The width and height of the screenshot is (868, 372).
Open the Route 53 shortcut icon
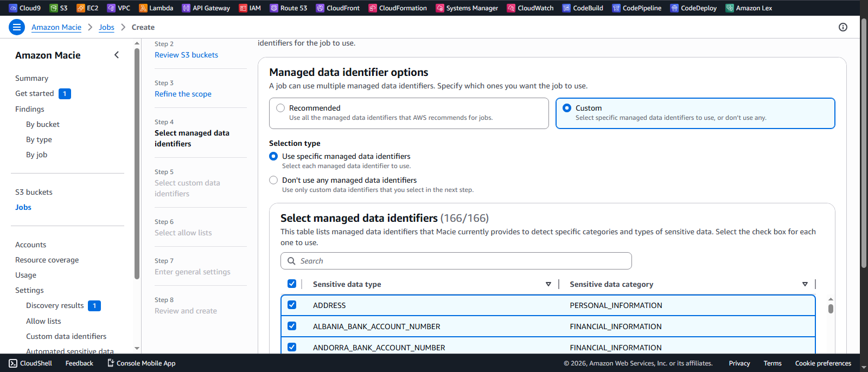tap(274, 8)
